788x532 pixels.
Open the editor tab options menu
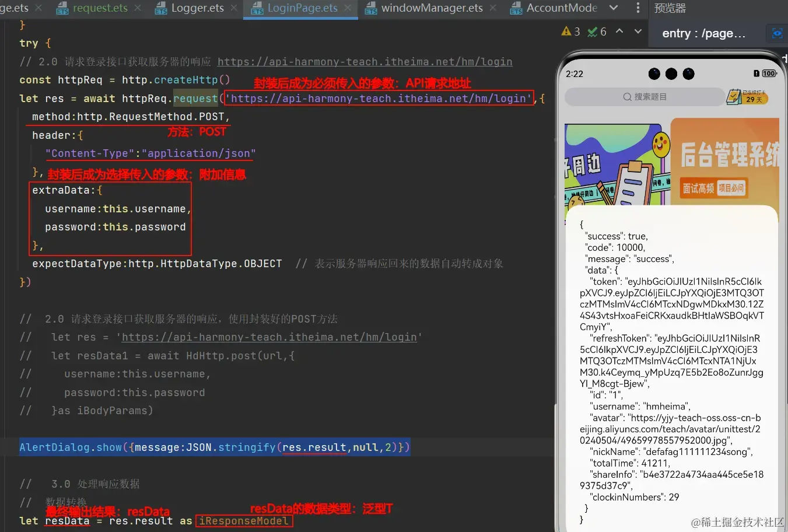(638, 8)
